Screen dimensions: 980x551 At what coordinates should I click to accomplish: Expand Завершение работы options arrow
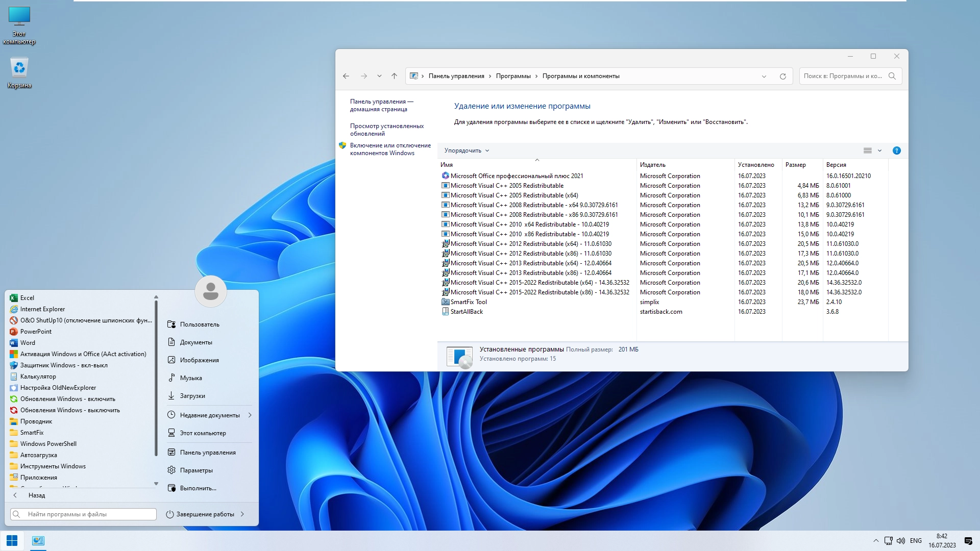click(x=242, y=514)
